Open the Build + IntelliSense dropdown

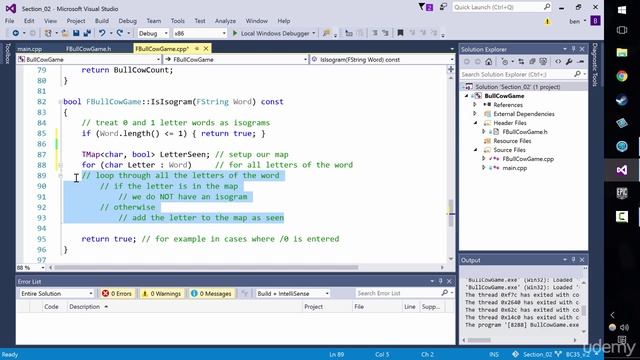pos(293,293)
